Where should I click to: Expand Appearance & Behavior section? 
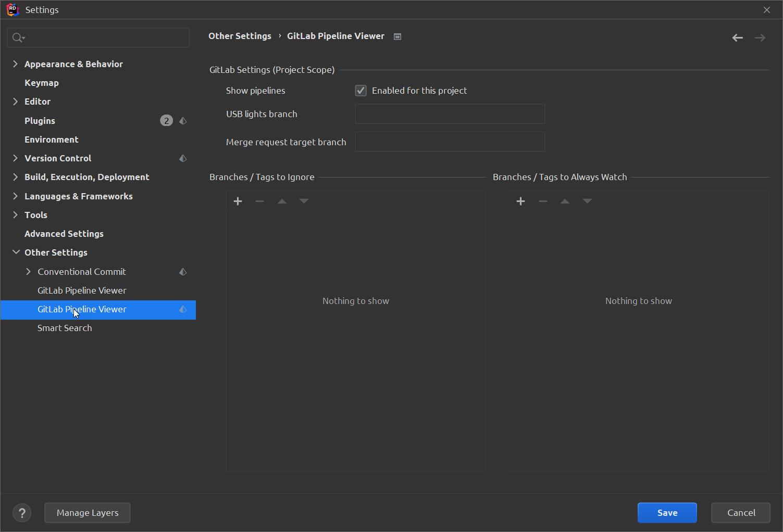(15, 64)
